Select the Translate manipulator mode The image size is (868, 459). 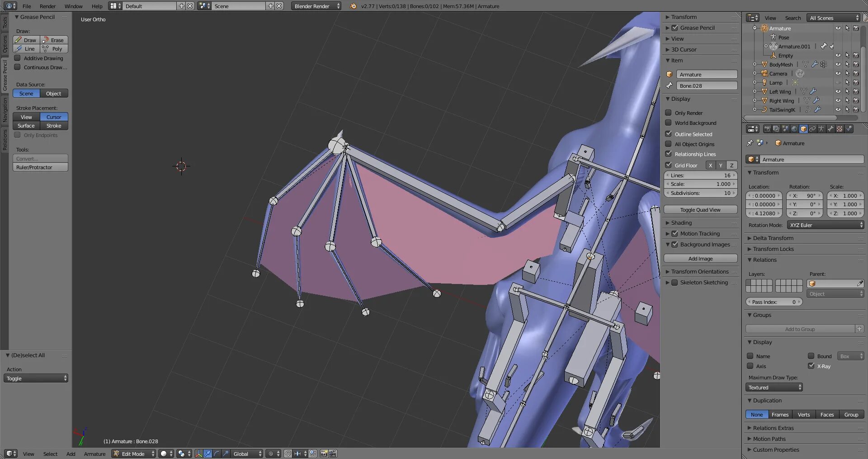pos(208,454)
